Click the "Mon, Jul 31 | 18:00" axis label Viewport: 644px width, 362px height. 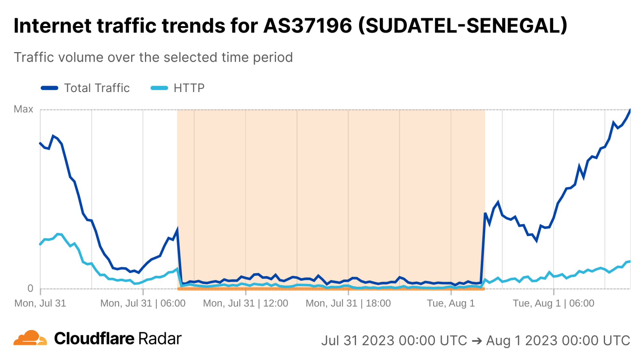coord(348,303)
